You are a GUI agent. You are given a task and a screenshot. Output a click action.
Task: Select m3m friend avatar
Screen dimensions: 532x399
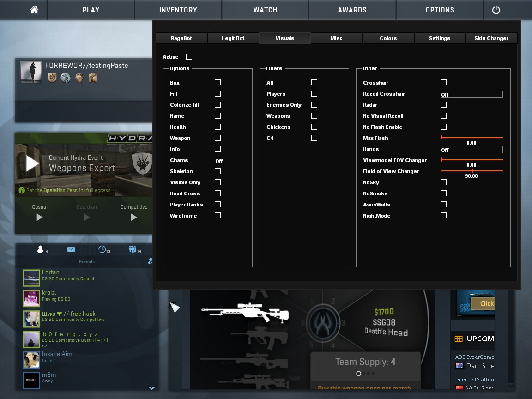[x=31, y=380]
